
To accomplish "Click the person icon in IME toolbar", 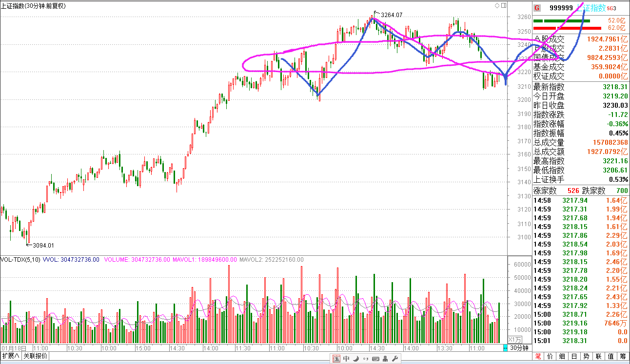I will 385,360.
